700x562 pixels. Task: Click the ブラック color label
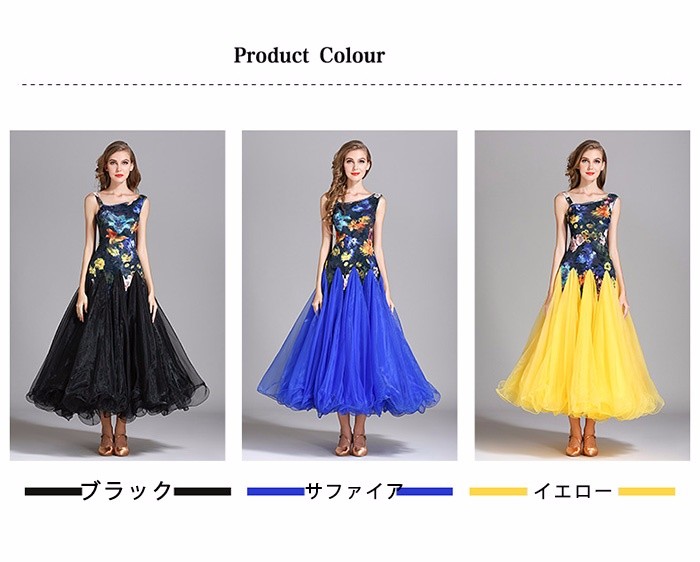[127, 491]
